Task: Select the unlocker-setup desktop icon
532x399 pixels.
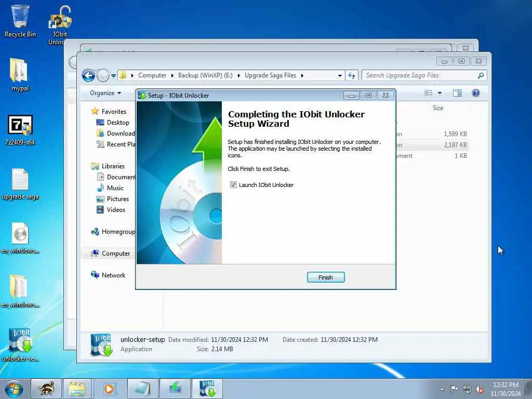Action: click(20, 345)
